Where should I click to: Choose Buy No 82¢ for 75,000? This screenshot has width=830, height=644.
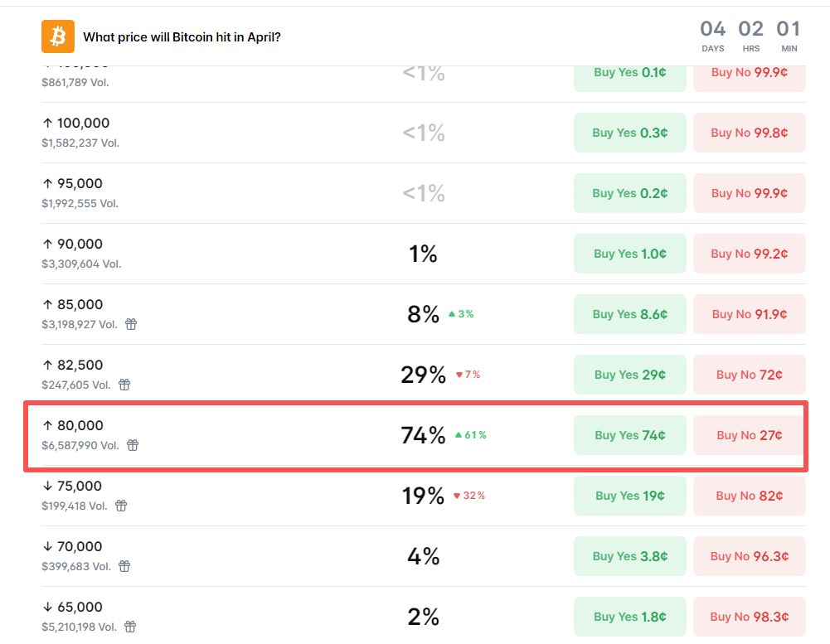(x=749, y=496)
